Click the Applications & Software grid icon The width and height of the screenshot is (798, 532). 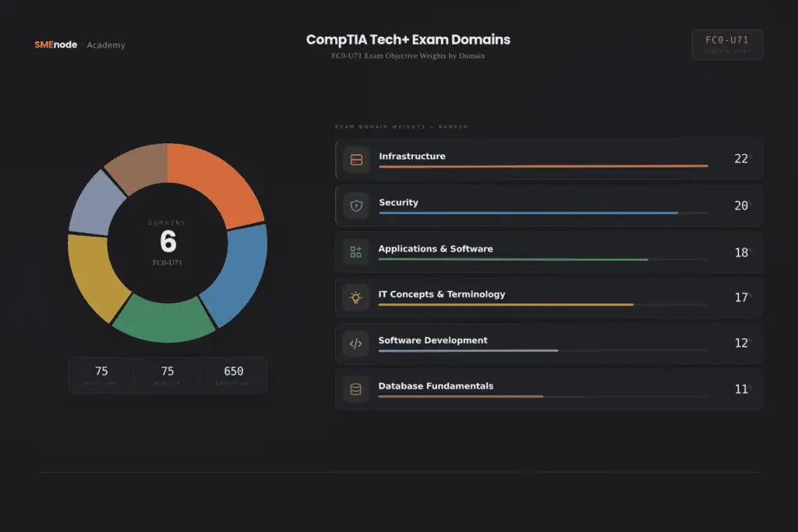point(356,251)
